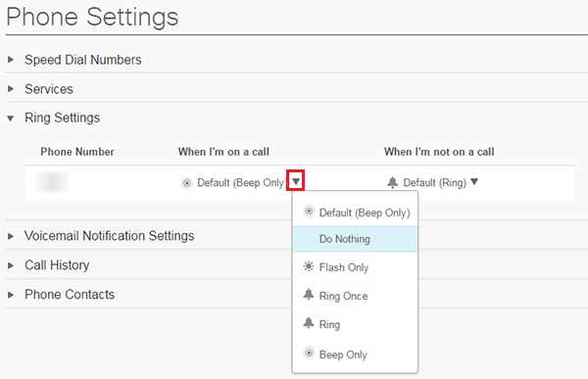The width and height of the screenshot is (588, 379).
Task: Expand the Voicemail Notification Settings arrow
Action: [11, 236]
